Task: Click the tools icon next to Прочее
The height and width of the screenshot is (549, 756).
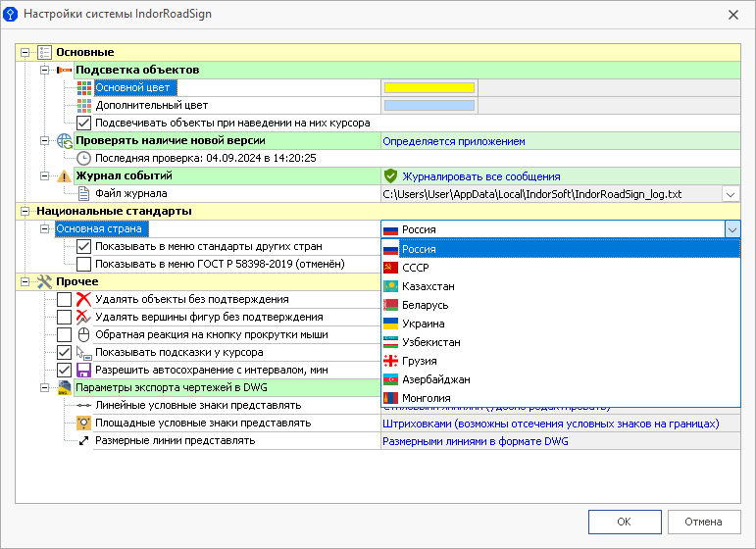Action: 44,281
